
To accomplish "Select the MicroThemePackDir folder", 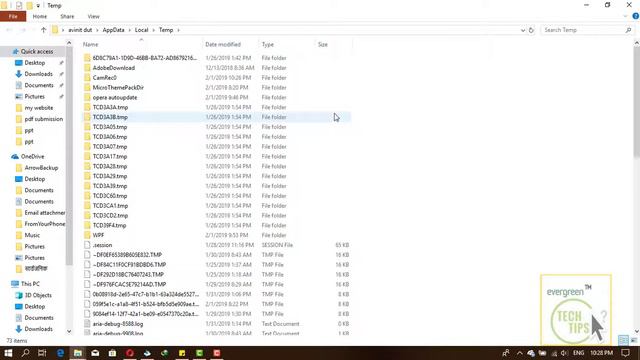I will pyautogui.click(x=118, y=87).
